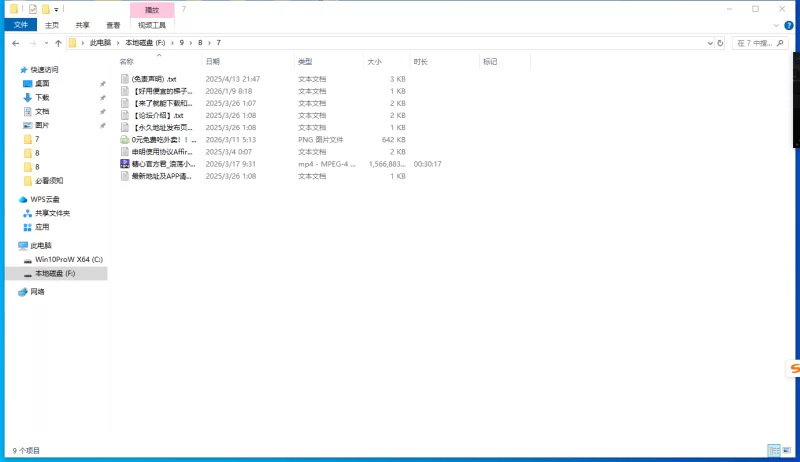Viewport: 800px width, 462px height.
Task: Go up one level with Up arrow
Action: (58, 43)
